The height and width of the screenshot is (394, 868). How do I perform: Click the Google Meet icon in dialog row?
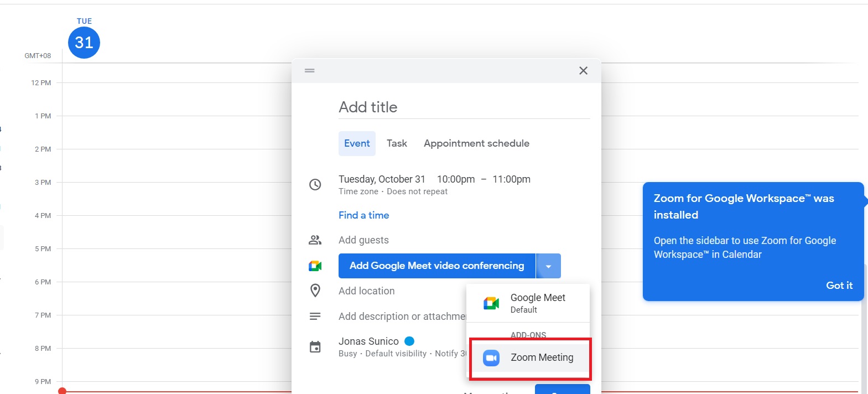pyautogui.click(x=315, y=266)
